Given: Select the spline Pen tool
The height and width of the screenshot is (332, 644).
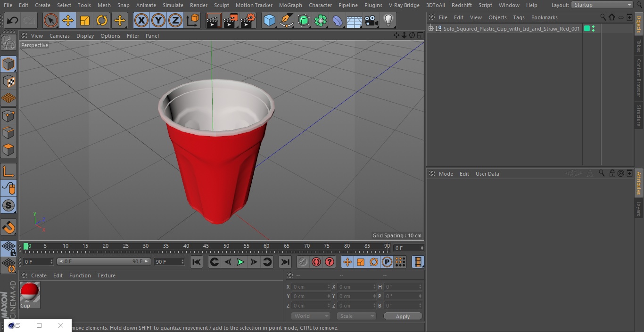Looking at the screenshot, I should pyautogui.click(x=286, y=20).
